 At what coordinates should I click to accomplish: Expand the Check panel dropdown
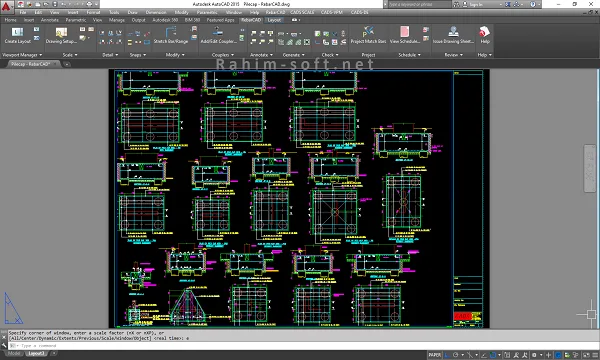pos(330,55)
